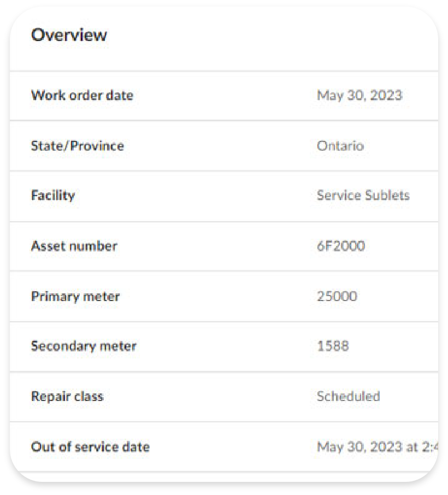Select the Work order date label
Screen dimensions: 448x495
pos(82,95)
